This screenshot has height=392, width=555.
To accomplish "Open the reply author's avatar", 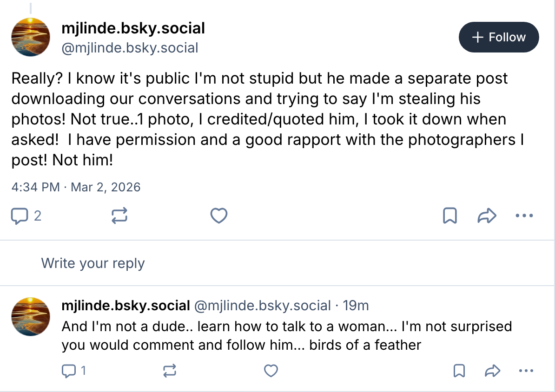I will (31, 317).
